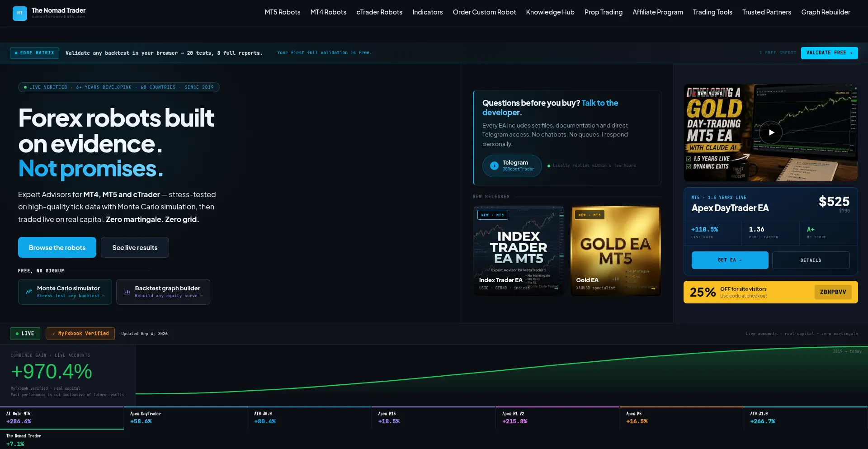Viewport: 868px width, 449px height.
Task: Select the Apex M5 performance tab
Action: pos(682,418)
